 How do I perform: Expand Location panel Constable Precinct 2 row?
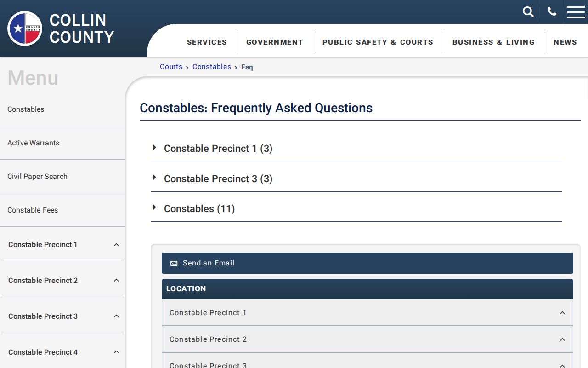tap(367, 339)
